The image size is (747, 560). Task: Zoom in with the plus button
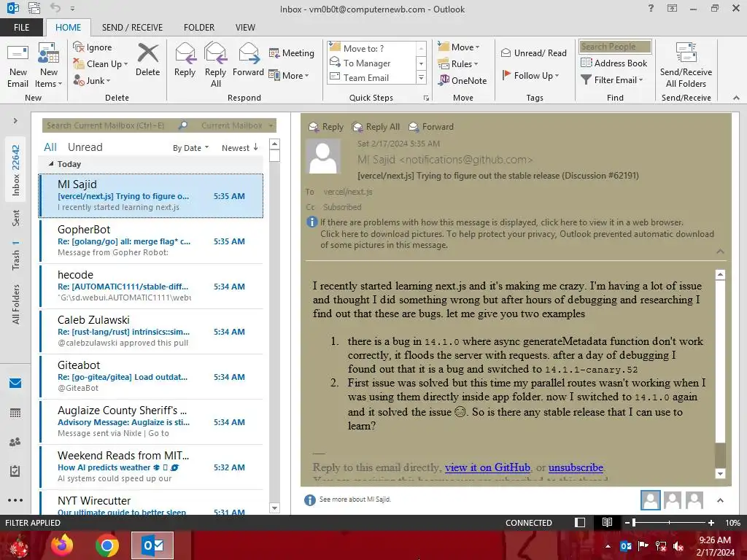coord(711,522)
